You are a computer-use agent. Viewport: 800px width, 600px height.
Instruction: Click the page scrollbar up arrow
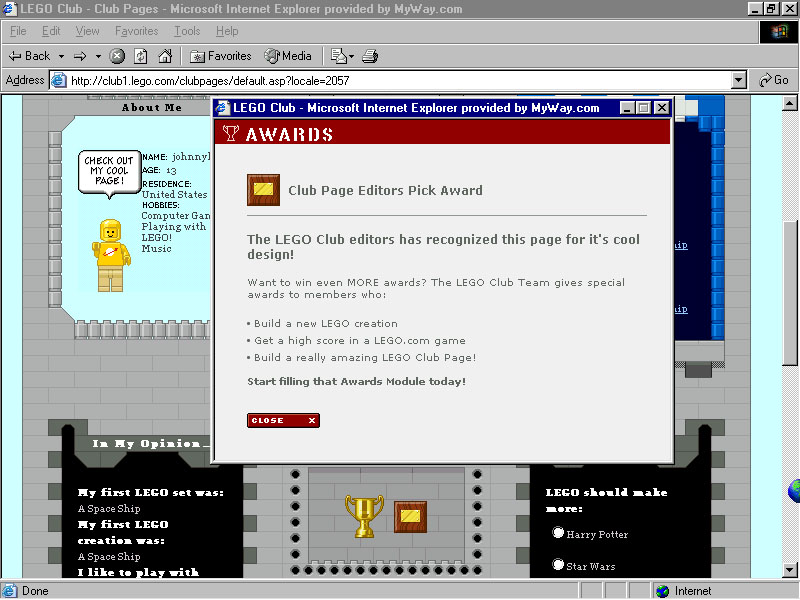[789, 104]
